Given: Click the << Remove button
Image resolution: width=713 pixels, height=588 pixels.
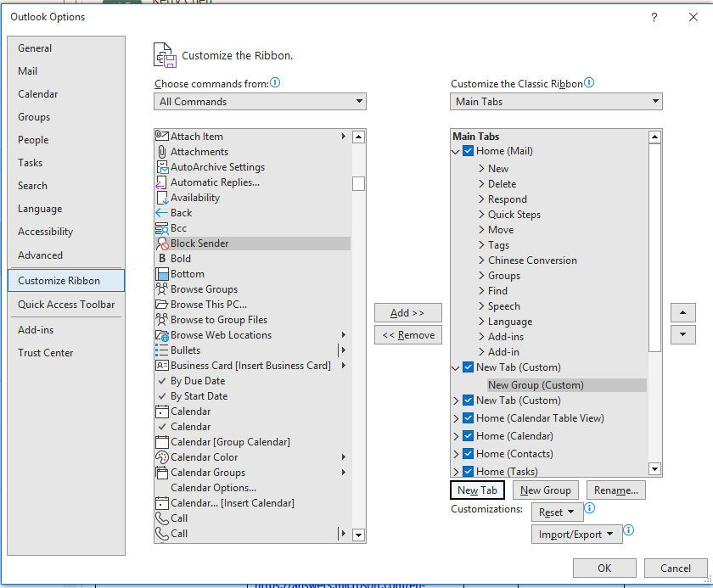Looking at the screenshot, I should pyautogui.click(x=408, y=335).
